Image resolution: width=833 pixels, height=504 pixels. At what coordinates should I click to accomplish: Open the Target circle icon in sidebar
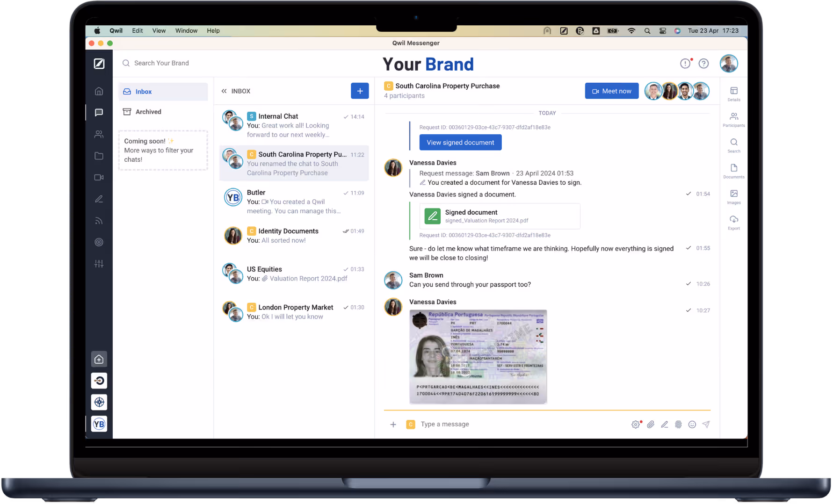click(99, 242)
